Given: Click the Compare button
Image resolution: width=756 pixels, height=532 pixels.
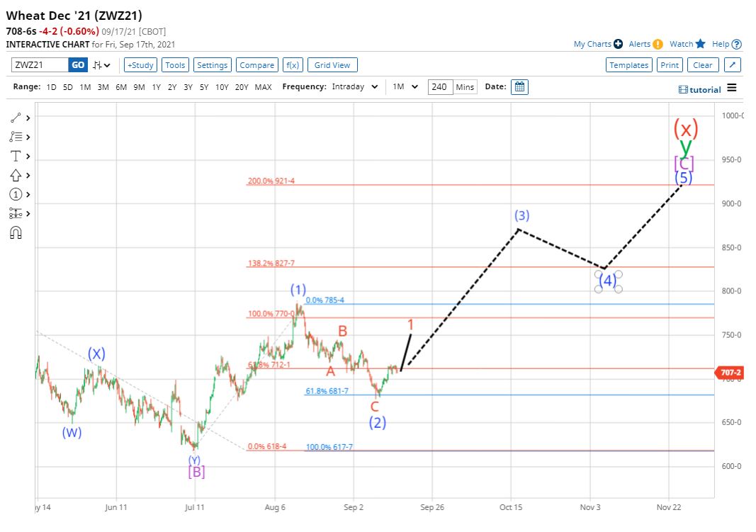Looking at the screenshot, I should pos(257,65).
